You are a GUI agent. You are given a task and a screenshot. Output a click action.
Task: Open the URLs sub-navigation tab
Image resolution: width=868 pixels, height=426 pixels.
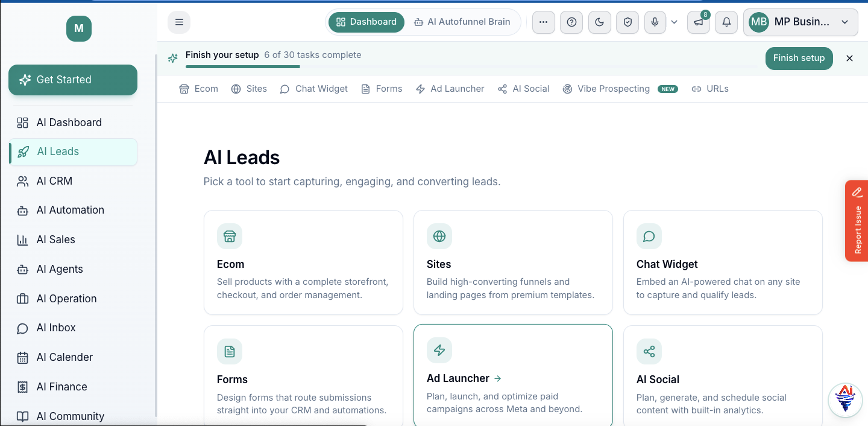point(710,89)
